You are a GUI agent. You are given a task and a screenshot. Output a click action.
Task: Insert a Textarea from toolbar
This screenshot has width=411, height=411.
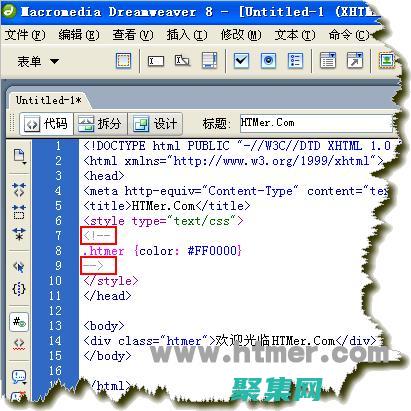tap(209, 61)
